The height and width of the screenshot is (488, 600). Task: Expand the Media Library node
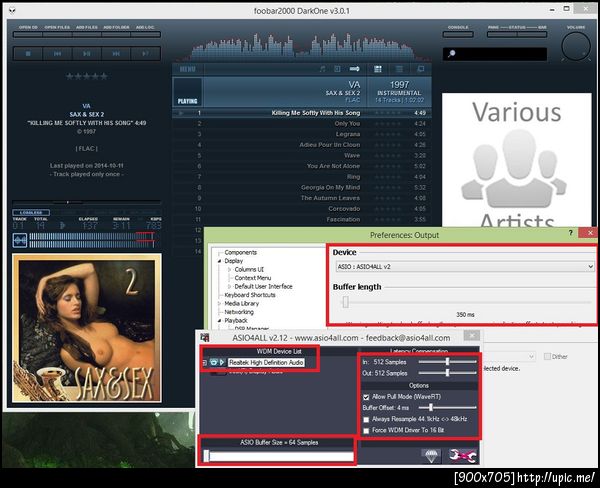coord(220,304)
